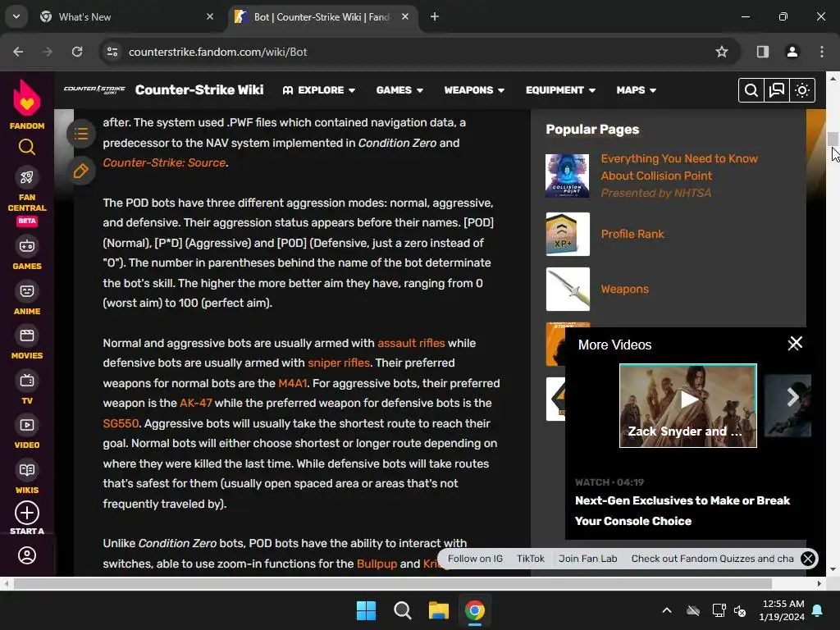Viewport: 840px width, 630px height.
Task: Open the Movies clapperboard icon
Action: (27, 336)
